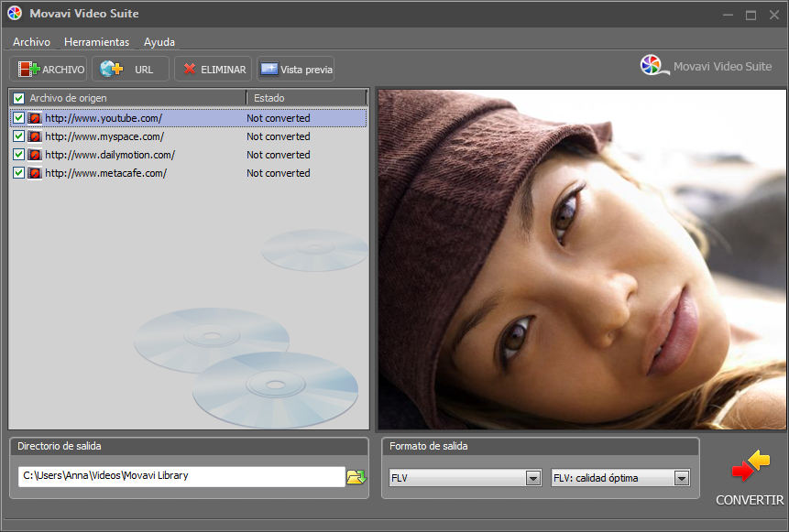This screenshot has height=532, width=789.
Task: Click 'Not converted' status of youtube.com row
Action: click(x=279, y=118)
